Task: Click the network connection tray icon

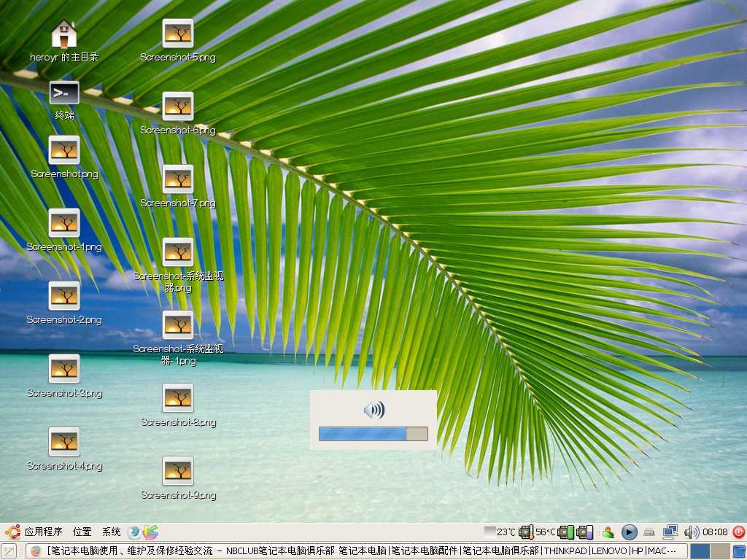Action: pyautogui.click(x=670, y=532)
